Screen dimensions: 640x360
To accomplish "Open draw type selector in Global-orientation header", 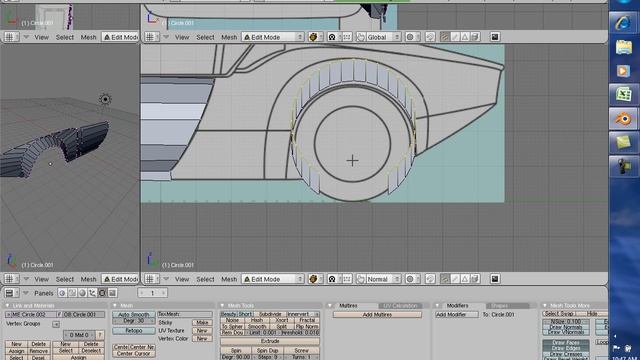I will tap(315, 37).
